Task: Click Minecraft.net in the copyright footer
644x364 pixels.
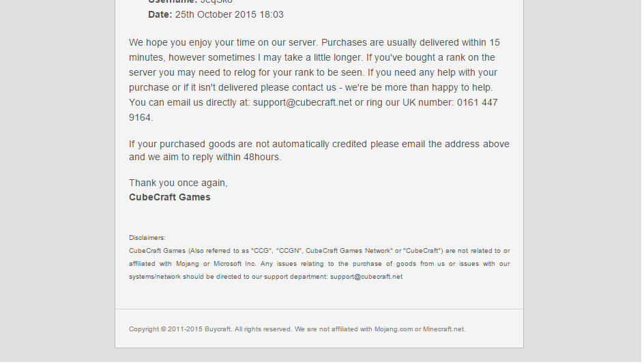Action: click(x=444, y=329)
